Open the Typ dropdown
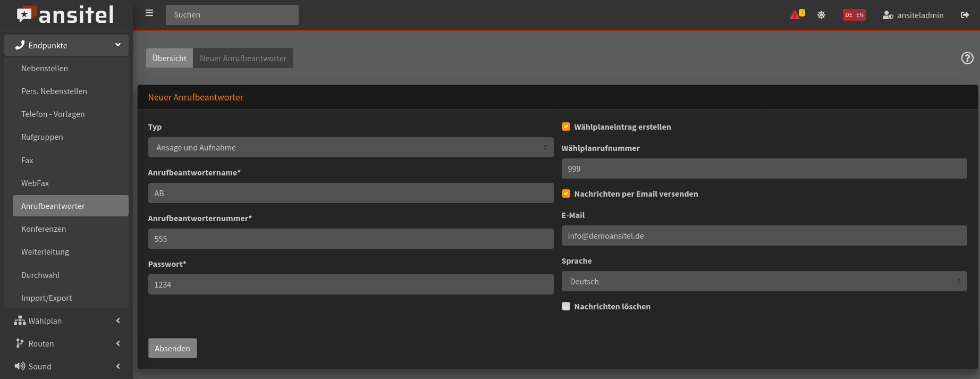 (351, 147)
